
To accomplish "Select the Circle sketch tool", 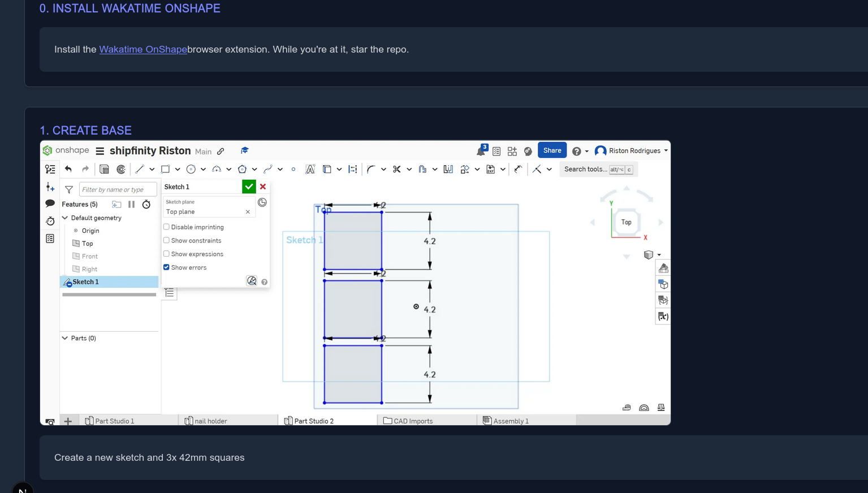I will click(191, 169).
